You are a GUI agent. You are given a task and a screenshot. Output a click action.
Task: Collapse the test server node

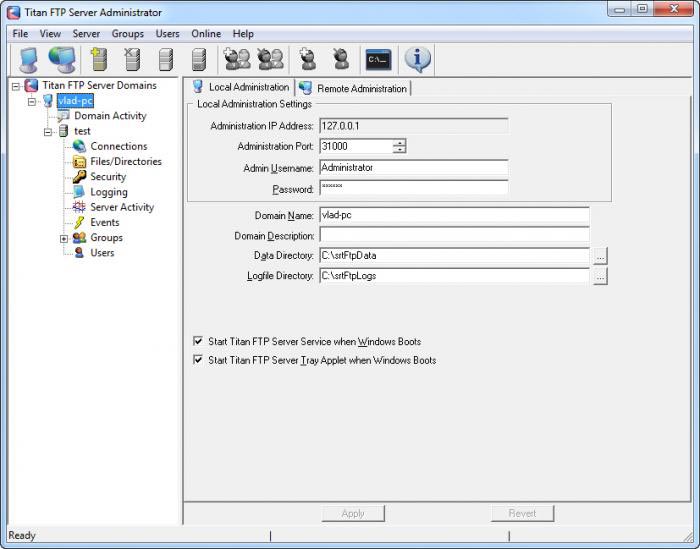(x=48, y=132)
